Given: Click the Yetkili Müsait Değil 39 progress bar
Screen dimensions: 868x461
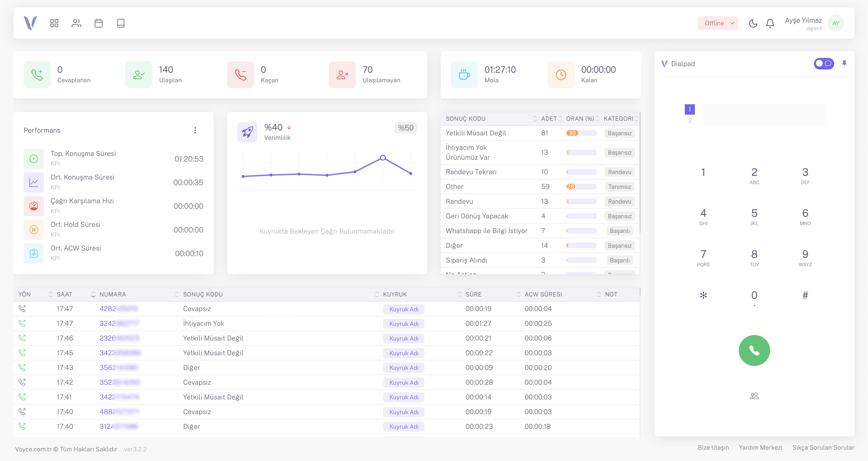Looking at the screenshot, I should [581, 133].
